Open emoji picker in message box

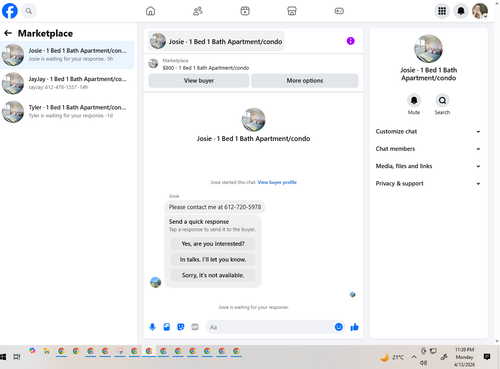(x=339, y=327)
